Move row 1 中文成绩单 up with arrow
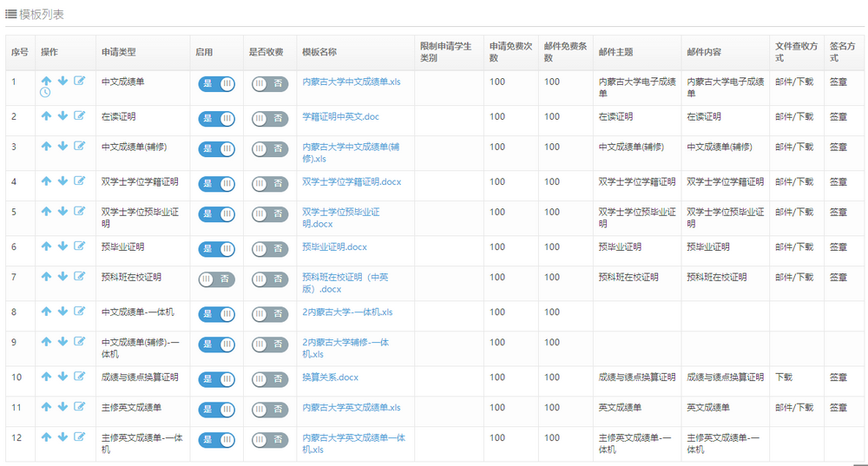The image size is (868, 466). [x=46, y=81]
